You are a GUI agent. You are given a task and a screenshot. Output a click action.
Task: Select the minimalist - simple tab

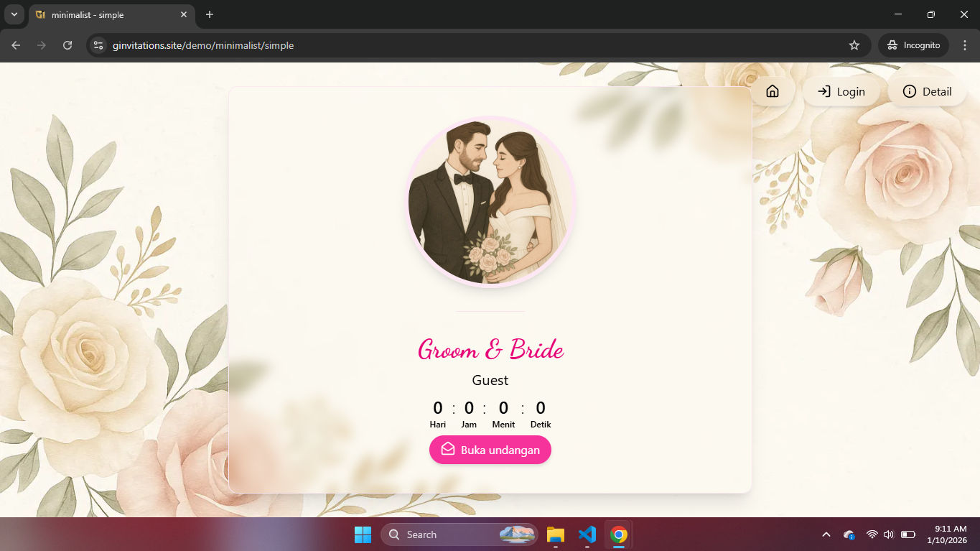(101, 14)
